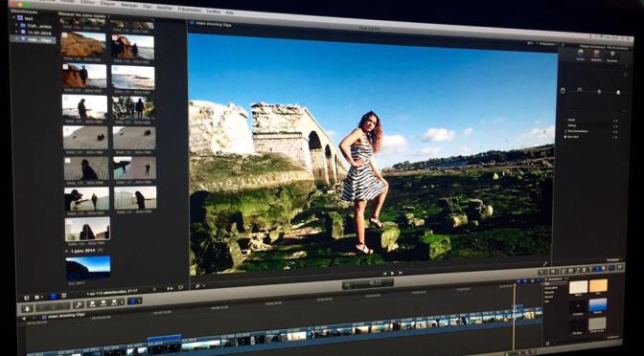Click the Share export icon in toolbar
The width and height of the screenshot is (644, 356).
620,267
